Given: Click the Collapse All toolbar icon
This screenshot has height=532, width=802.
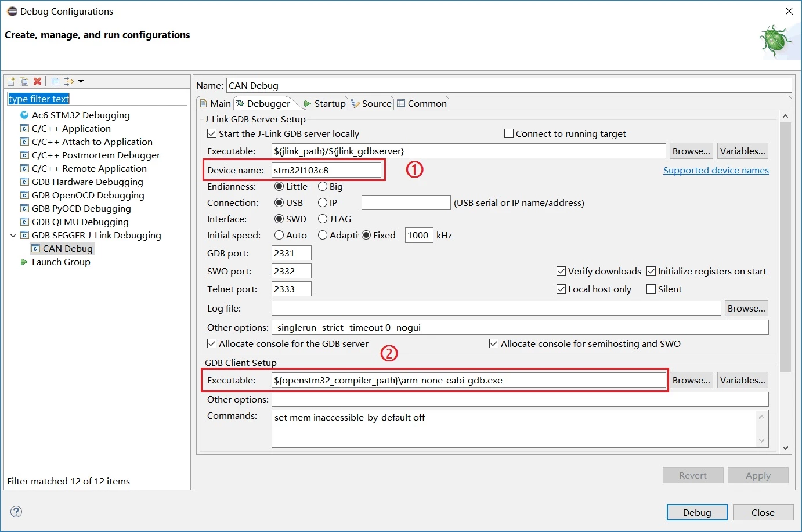Looking at the screenshot, I should pyautogui.click(x=55, y=81).
